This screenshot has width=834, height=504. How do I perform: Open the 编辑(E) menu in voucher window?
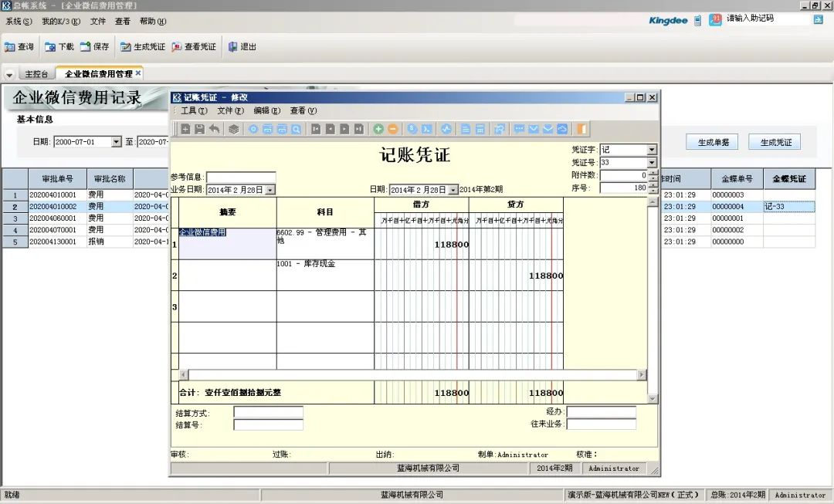pyautogui.click(x=266, y=110)
